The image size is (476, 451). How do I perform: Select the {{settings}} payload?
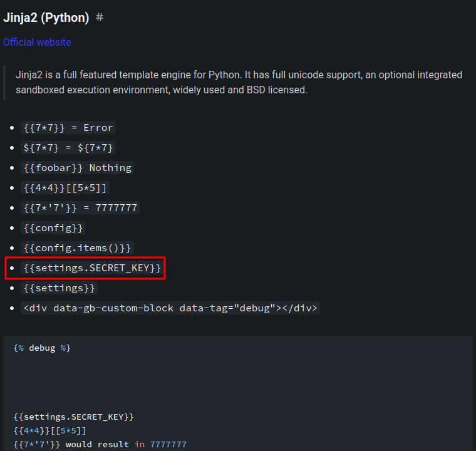tap(59, 288)
